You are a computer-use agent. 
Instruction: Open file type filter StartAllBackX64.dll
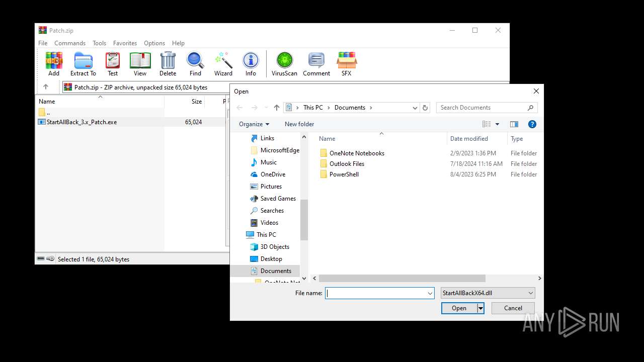[x=488, y=293]
